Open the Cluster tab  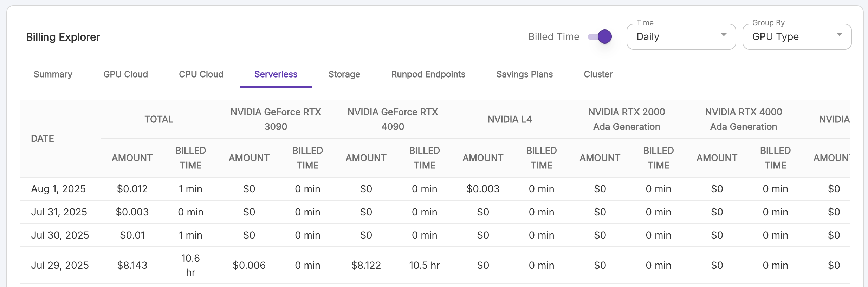click(x=598, y=74)
